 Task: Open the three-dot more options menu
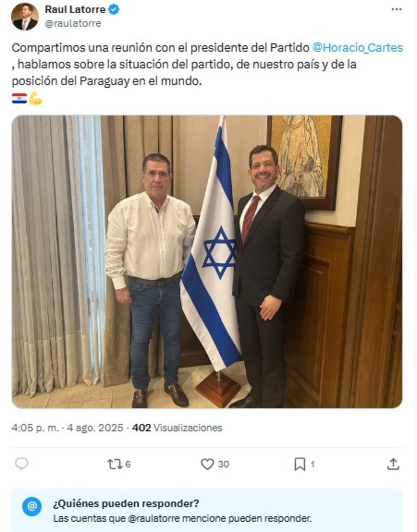click(x=396, y=10)
